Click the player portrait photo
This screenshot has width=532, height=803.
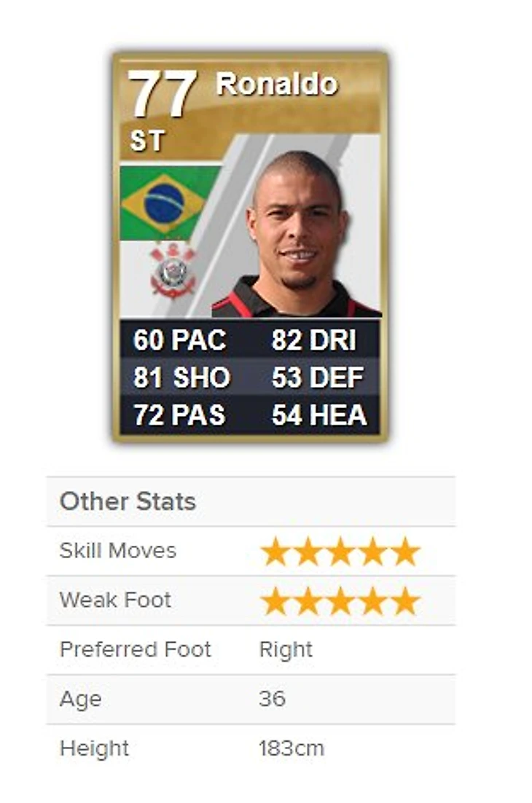click(x=297, y=233)
